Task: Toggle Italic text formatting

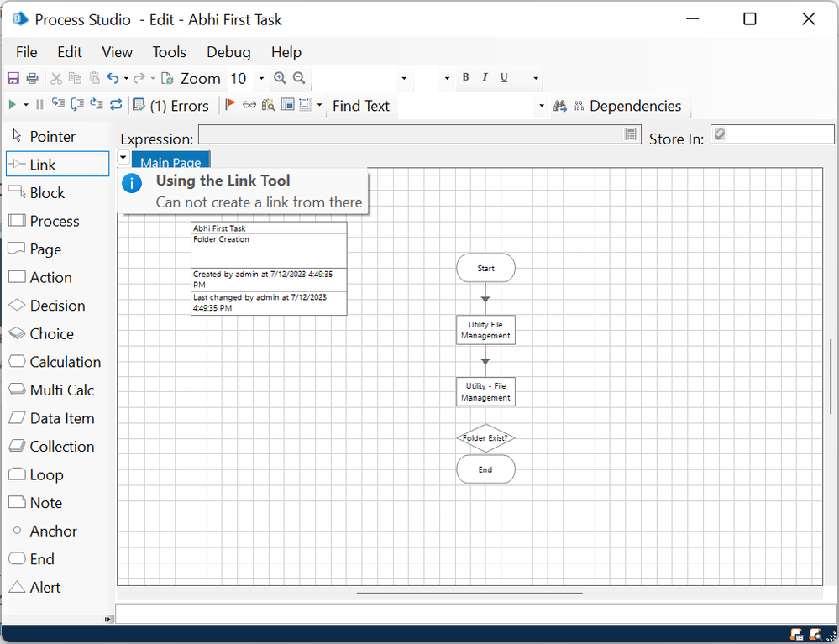Action: pos(485,78)
